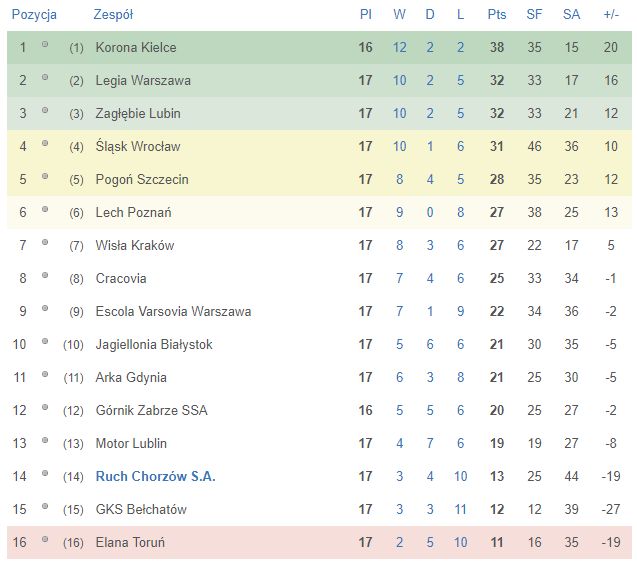This screenshot has height=567, width=637.
Task: Click the +/- column header
Action: point(611,15)
